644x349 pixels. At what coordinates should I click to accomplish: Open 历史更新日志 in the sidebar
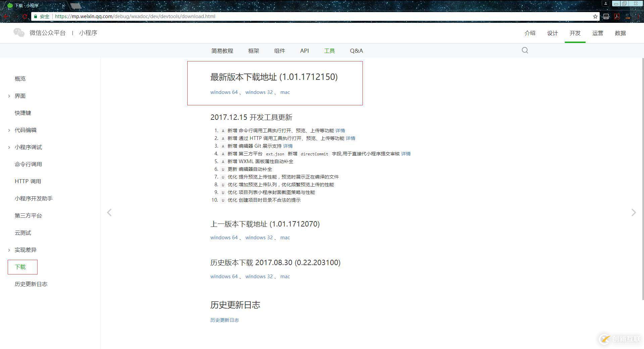[31, 284]
